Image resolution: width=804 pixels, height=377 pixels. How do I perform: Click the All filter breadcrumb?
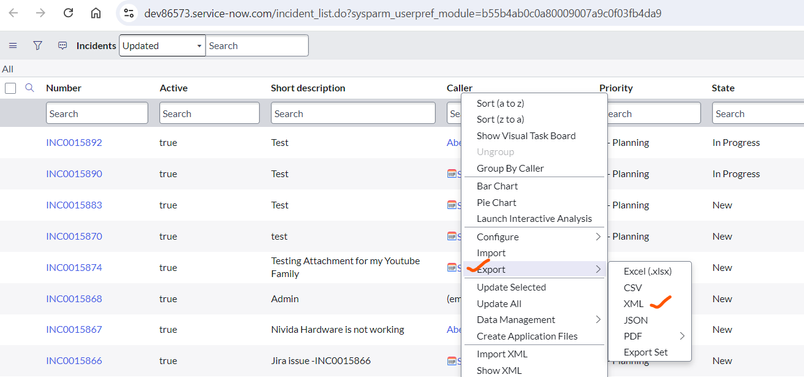tap(8, 69)
